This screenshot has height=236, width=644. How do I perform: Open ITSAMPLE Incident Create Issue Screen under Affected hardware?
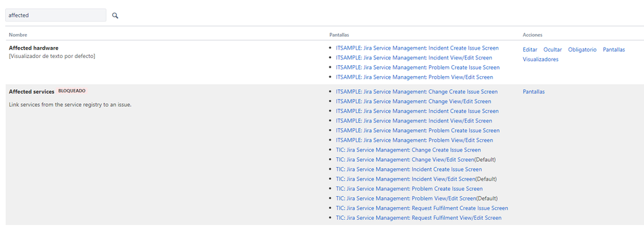coord(417,48)
